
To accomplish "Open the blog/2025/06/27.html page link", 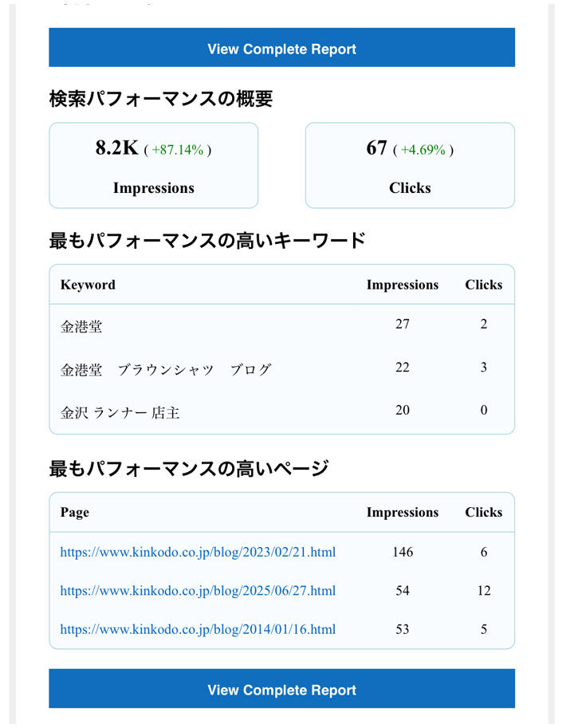I will (198, 591).
